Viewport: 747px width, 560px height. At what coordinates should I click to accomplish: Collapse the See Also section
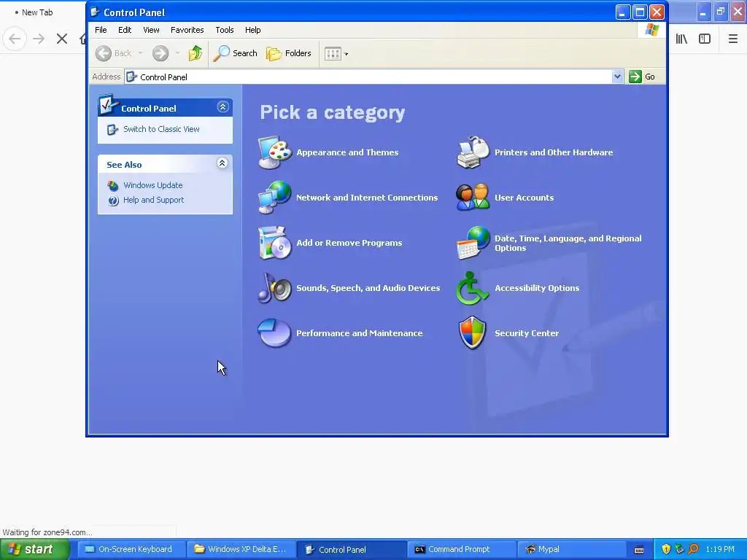(x=222, y=163)
